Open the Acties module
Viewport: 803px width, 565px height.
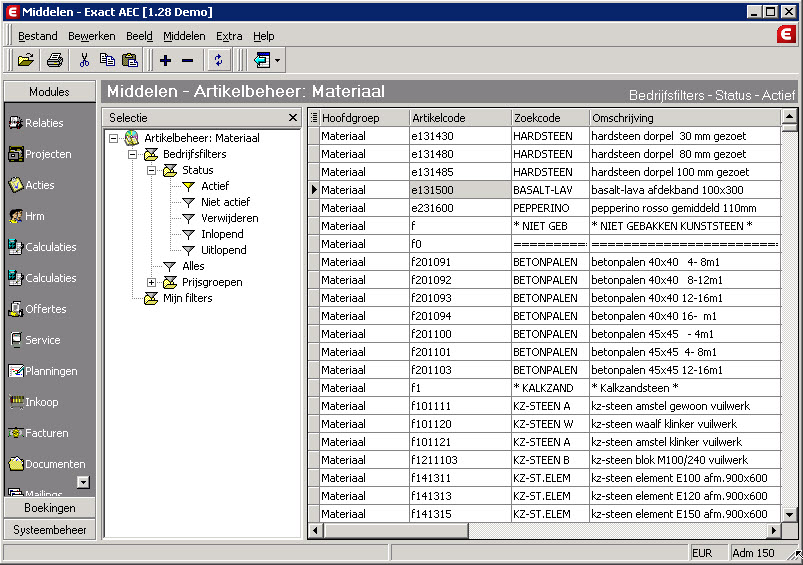coord(31,185)
